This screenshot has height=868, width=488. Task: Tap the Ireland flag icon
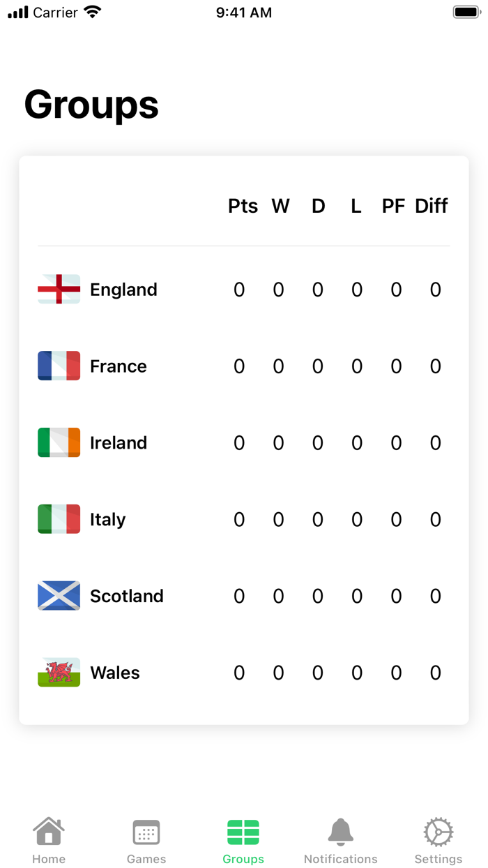tap(59, 442)
